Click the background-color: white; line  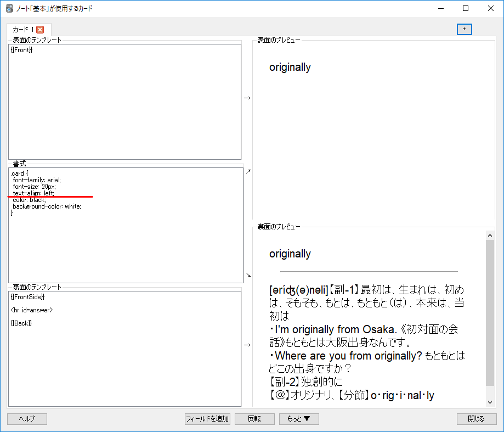[47, 206]
